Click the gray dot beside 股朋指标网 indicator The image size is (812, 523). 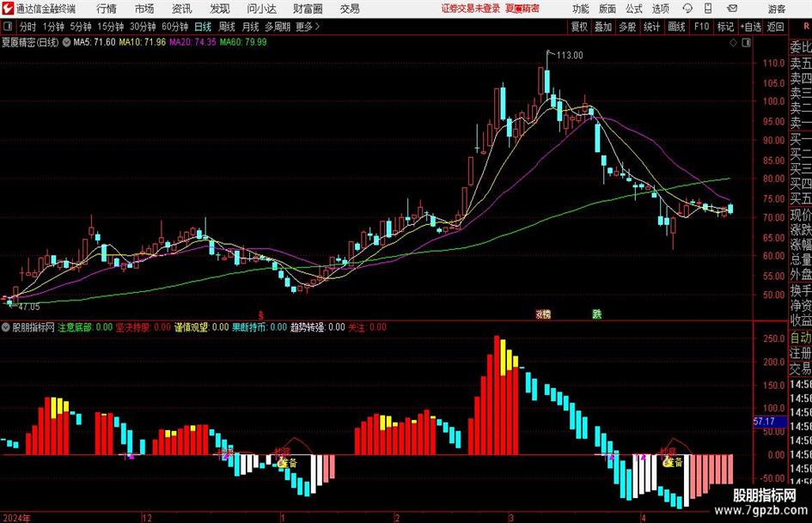pyautogui.click(x=6, y=327)
